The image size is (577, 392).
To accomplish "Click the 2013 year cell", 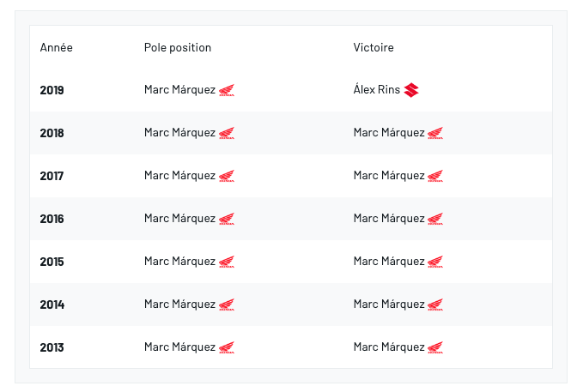I will click(52, 347).
